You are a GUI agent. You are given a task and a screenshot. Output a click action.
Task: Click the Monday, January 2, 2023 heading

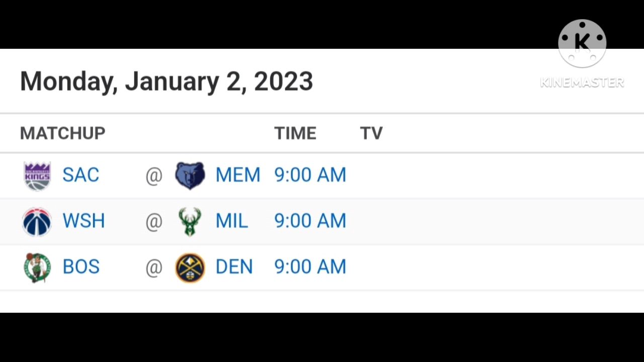pos(166,81)
